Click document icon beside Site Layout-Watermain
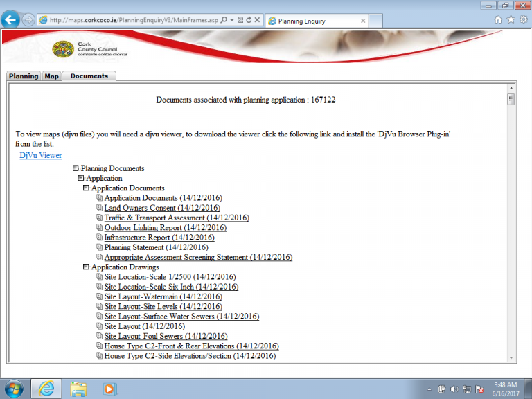 coord(100,296)
